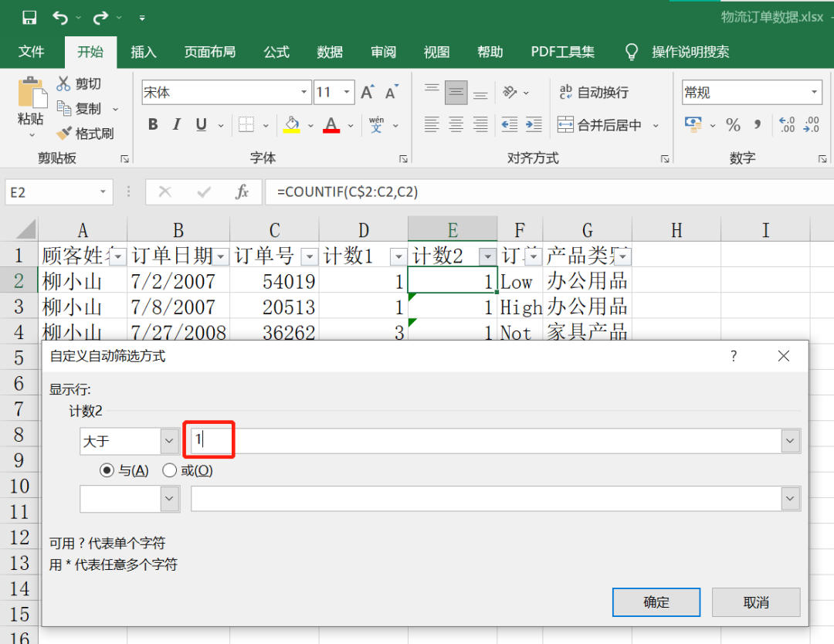The width and height of the screenshot is (834, 644).
Task: Open the 文件 menu tab
Action: pos(31,52)
